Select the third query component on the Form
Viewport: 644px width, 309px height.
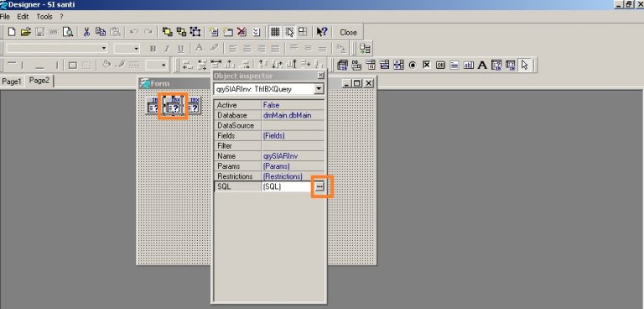(195, 106)
